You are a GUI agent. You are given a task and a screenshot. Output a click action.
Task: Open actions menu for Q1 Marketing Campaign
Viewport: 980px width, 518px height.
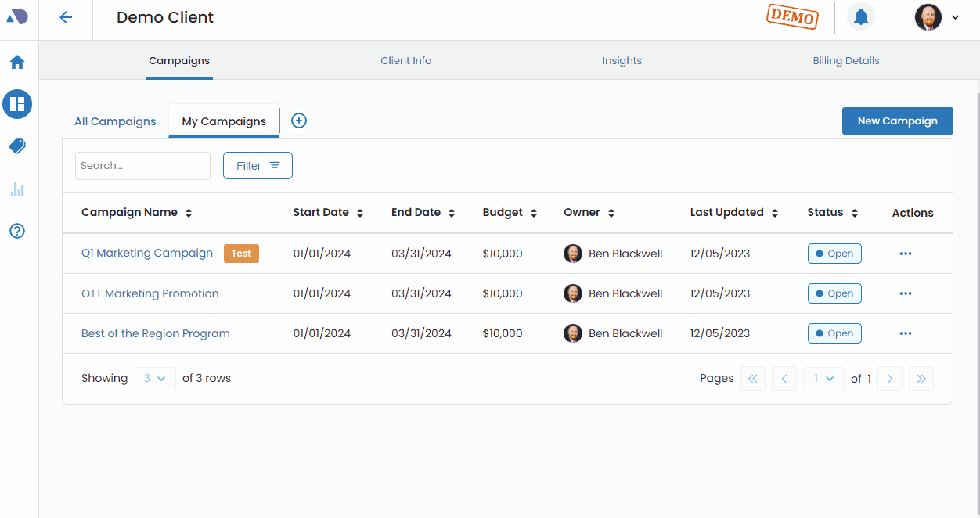[906, 254]
